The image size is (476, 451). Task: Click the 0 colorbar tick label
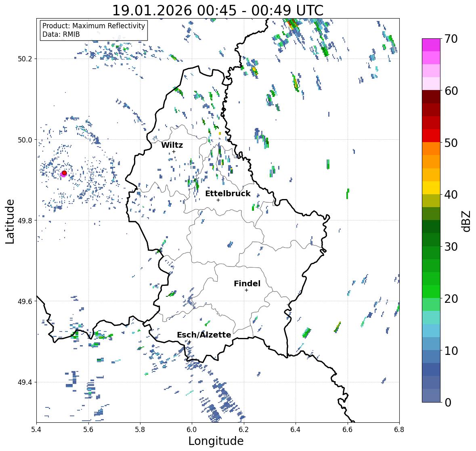(x=448, y=403)
